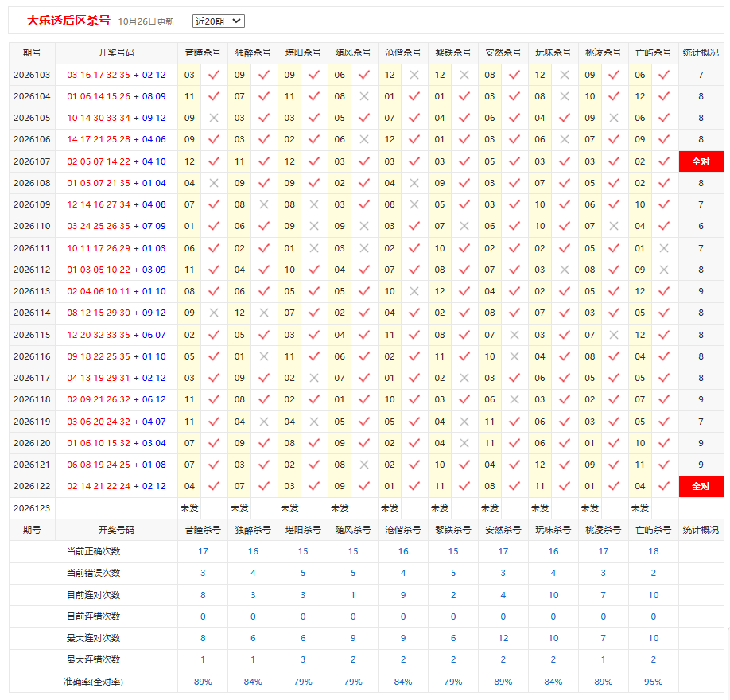
Task: Click the 大乐透后区杀号 page title
Action: [x=68, y=21]
